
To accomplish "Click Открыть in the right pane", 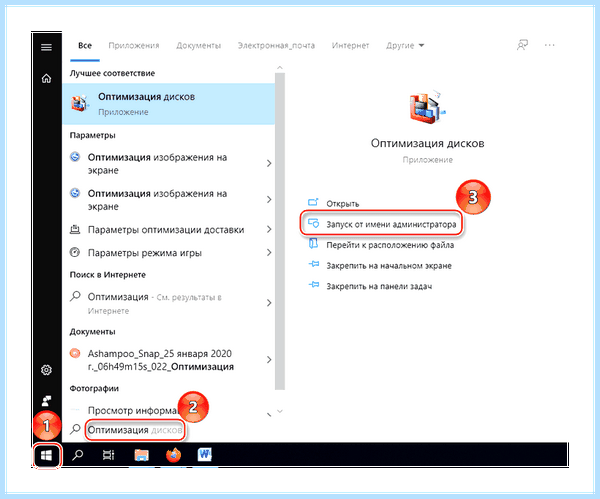I will click(342, 204).
